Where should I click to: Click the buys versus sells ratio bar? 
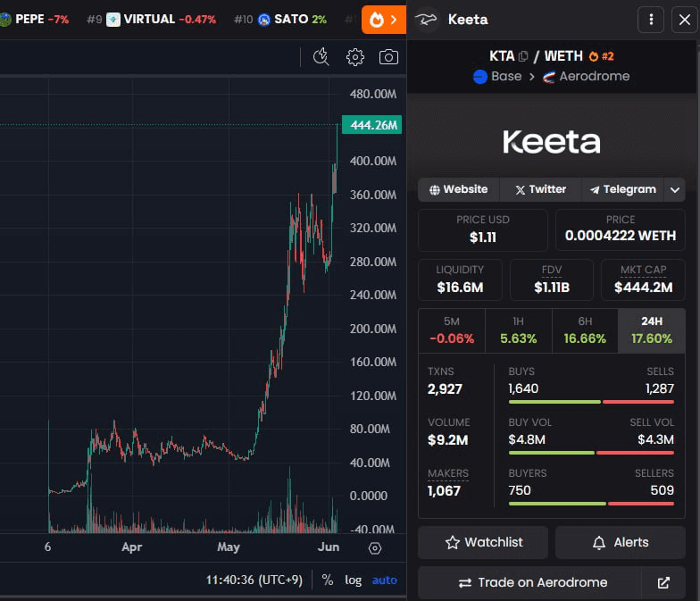[591, 402]
